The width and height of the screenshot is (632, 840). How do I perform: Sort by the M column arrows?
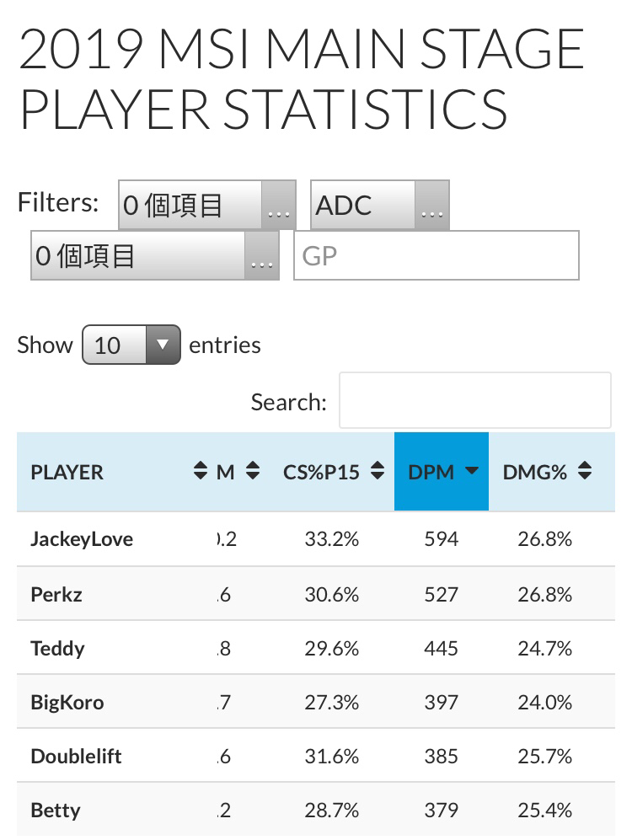point(253,470)
